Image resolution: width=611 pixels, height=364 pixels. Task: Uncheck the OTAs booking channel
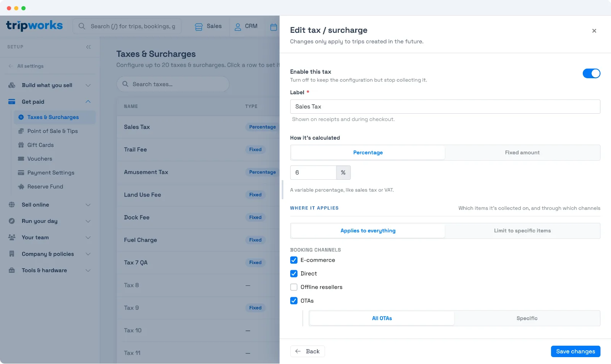point(294,301)
